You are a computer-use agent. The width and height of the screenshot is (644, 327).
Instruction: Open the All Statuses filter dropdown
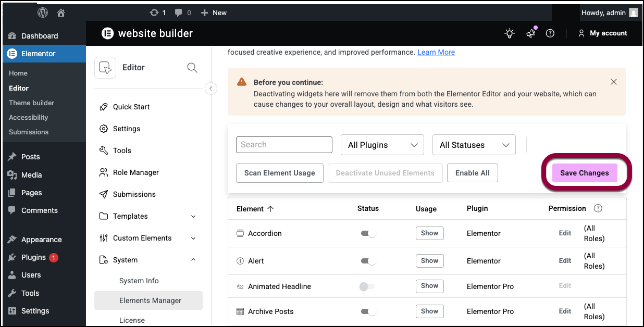point(474,145)
